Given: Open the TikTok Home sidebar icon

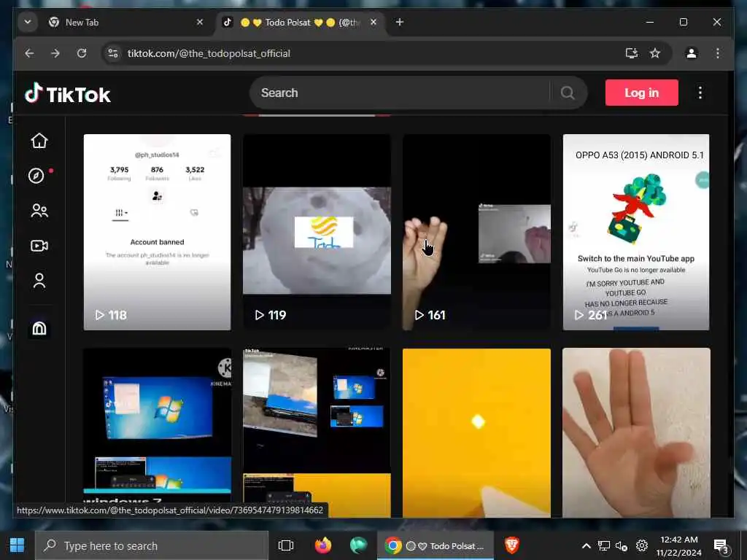Looking at the screenshot, I should tap(39, 141).
